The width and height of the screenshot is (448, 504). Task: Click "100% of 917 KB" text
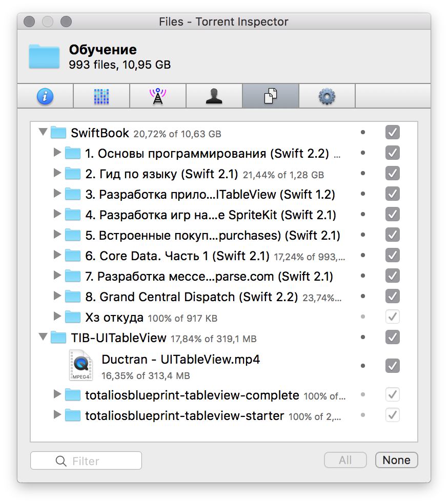click(x=182, y=318)
